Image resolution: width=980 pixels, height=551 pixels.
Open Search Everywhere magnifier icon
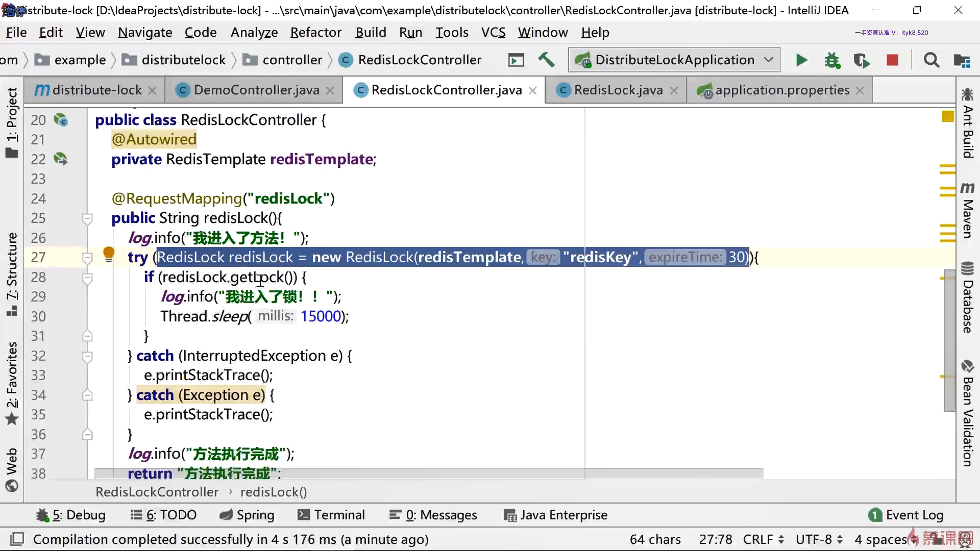(x=932, y=60)
